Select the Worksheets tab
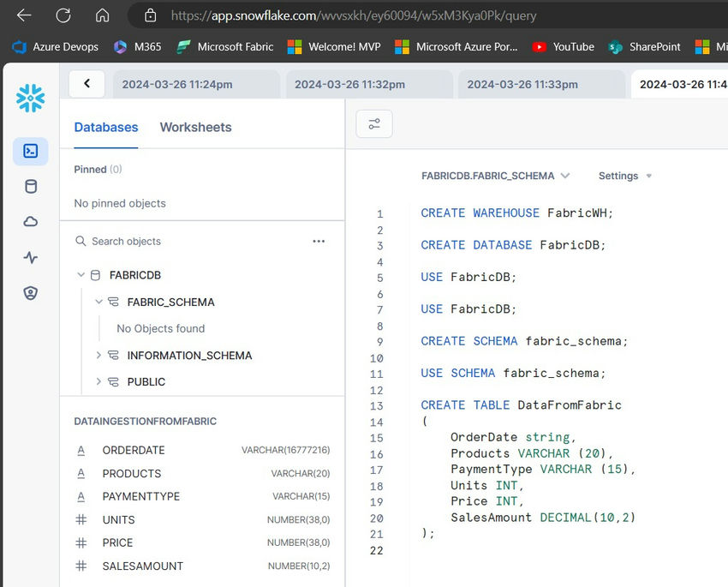 195,127
